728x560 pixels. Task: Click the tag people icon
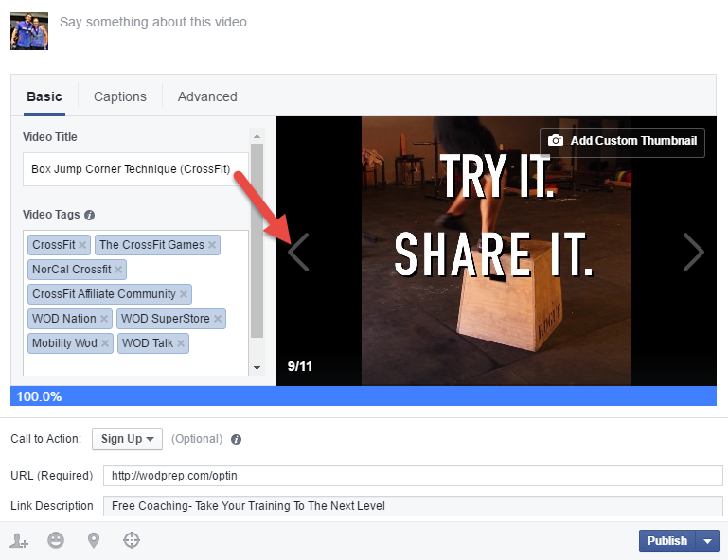[19, 540]
